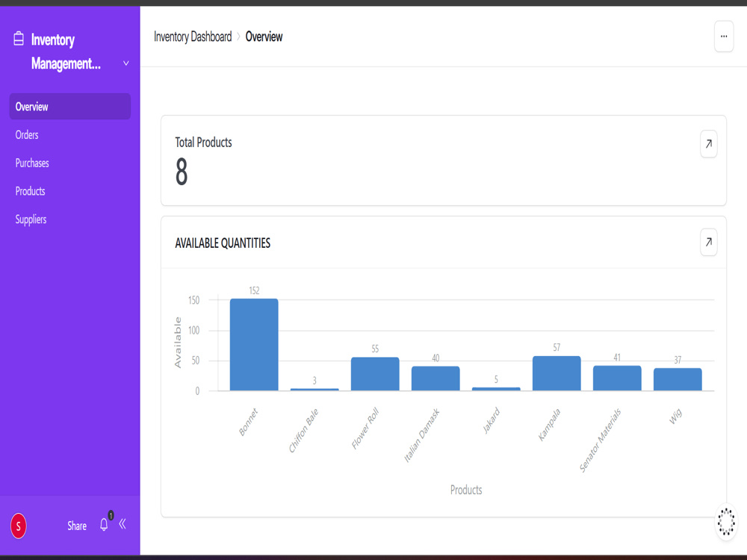Select the Overview breadcrumb item
The image size is (747, 560).
click(264, 37)
